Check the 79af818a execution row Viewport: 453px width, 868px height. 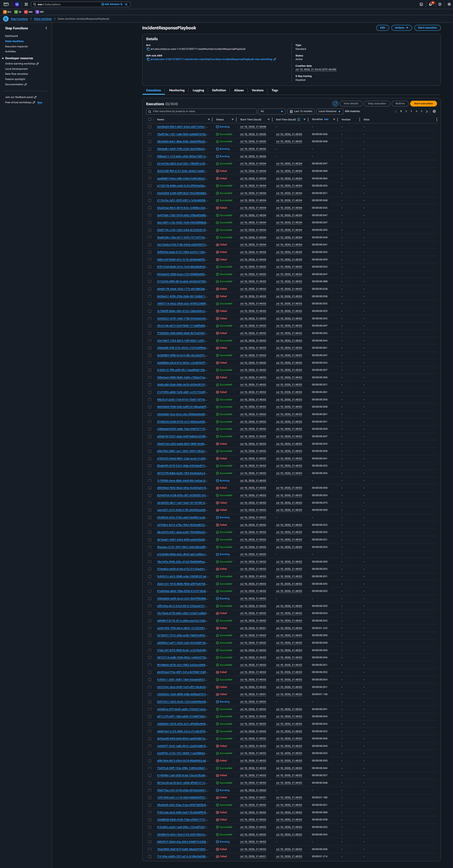pyautogui.click(x=150, y=134)
